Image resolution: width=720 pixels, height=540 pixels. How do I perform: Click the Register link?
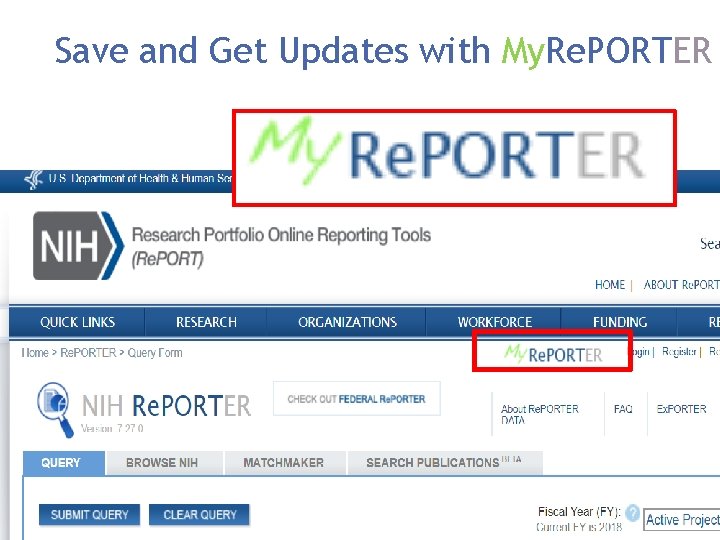click(679, 352)
